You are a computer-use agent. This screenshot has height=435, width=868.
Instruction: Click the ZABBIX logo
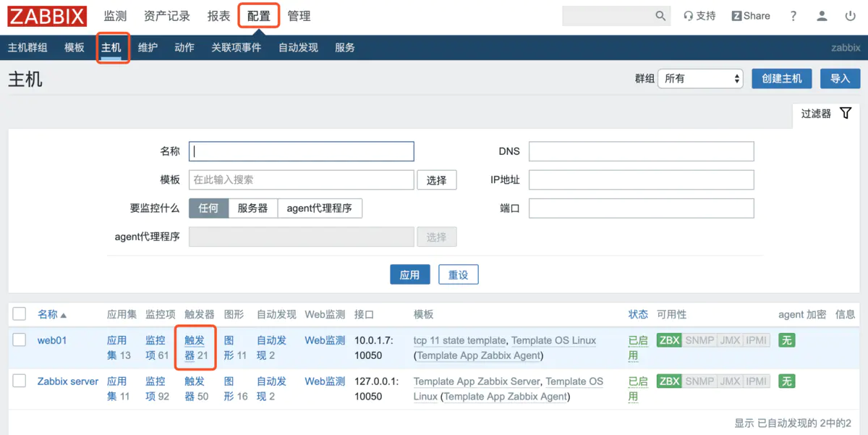[47, 16]
